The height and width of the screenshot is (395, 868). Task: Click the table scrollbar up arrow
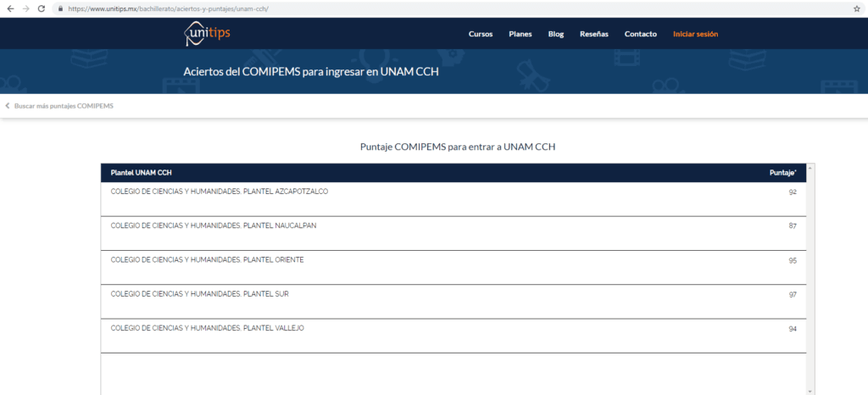pos(811,168)
